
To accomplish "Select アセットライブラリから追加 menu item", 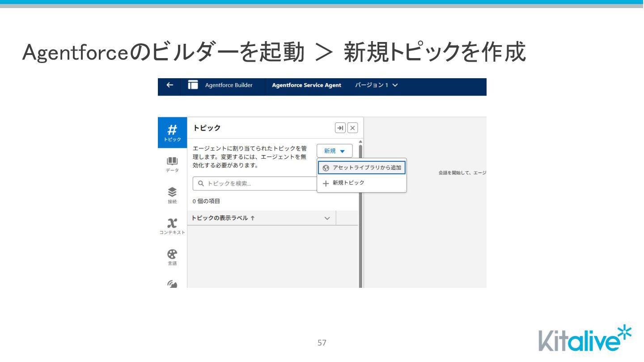I will point(362,168).
